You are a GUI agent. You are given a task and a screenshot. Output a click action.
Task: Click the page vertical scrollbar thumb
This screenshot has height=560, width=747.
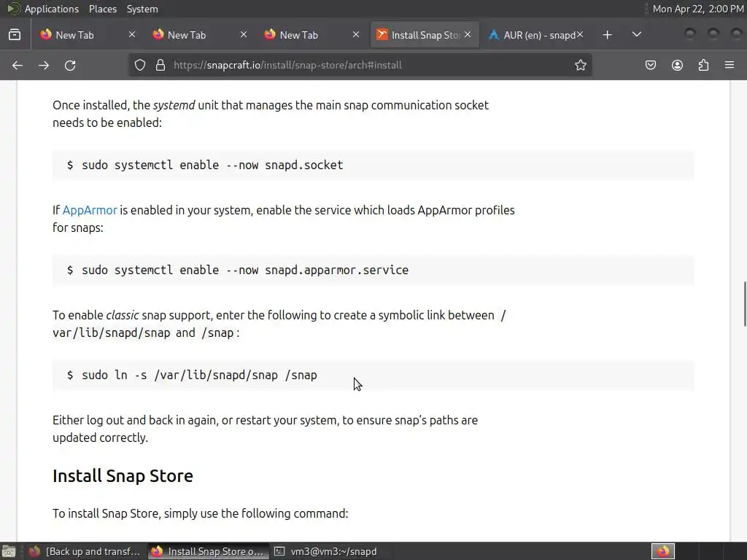(745, 304)
